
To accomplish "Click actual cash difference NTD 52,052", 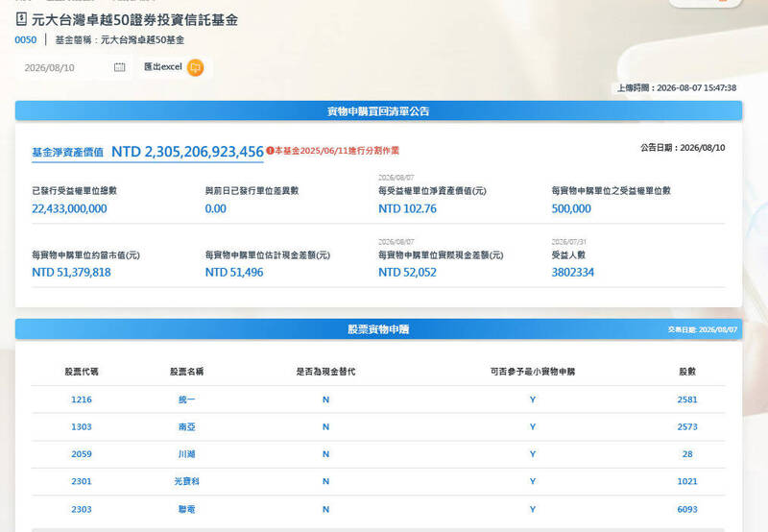I will (407, 273).
